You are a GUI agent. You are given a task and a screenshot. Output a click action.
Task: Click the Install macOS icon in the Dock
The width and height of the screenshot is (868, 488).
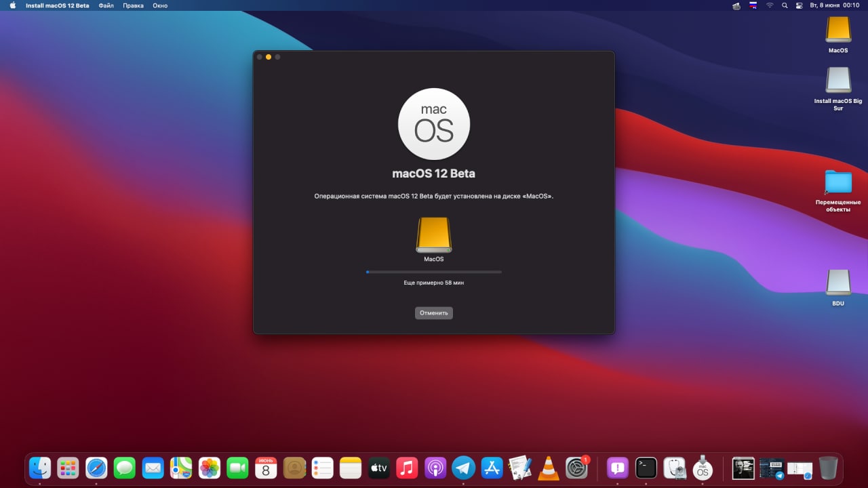(x=703, y=468)
